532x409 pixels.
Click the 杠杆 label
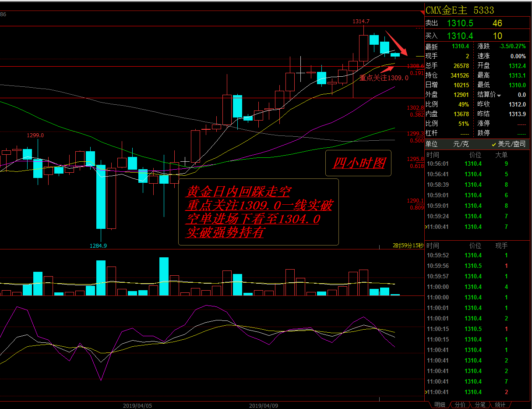click(x=431, y=133)
